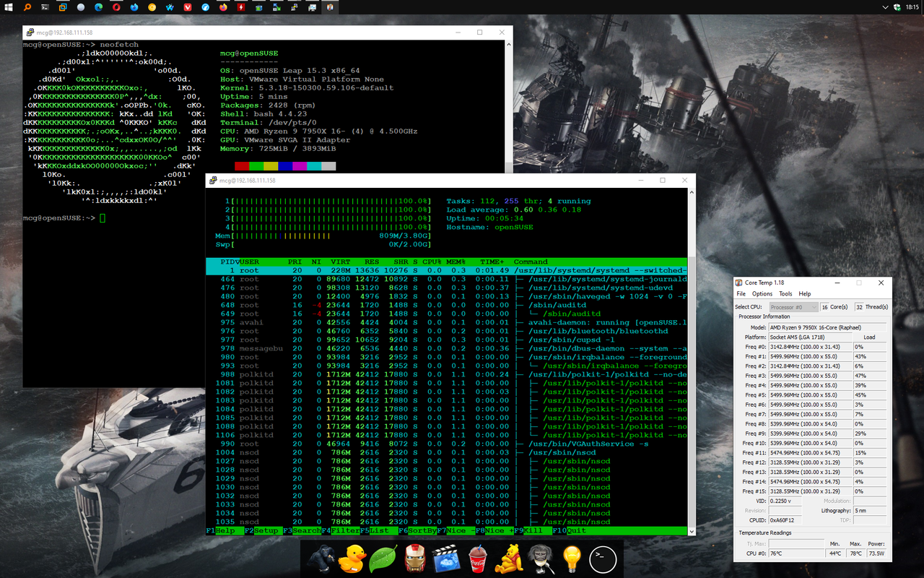
Task: Open the rubber duck app in the dock
Action: pyautogui.click(x=352, y=558)
